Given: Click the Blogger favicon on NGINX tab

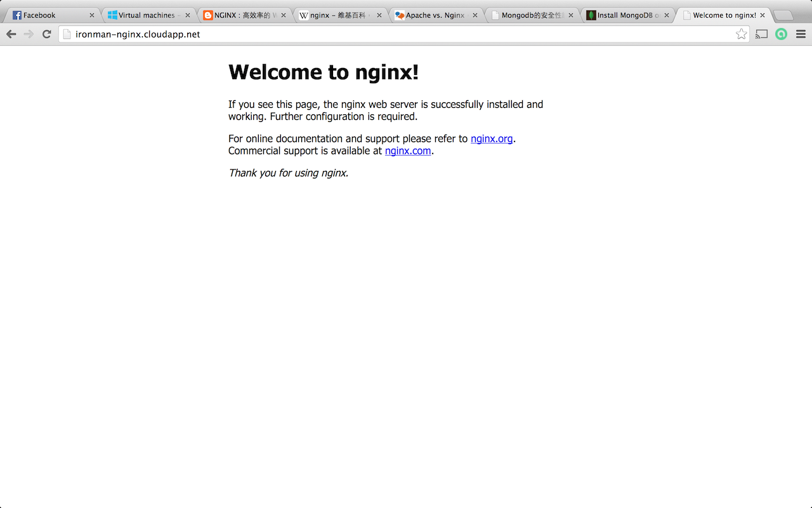Looking at the screenshot, I should pos(208,15).
